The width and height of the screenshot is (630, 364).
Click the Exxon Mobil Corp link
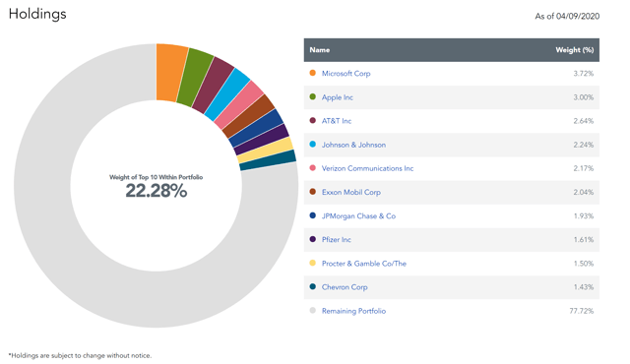tap(351, 192)
